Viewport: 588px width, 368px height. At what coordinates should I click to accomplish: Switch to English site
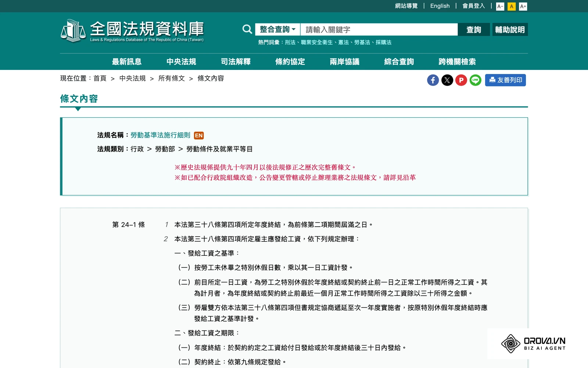(x=440, y=6)
